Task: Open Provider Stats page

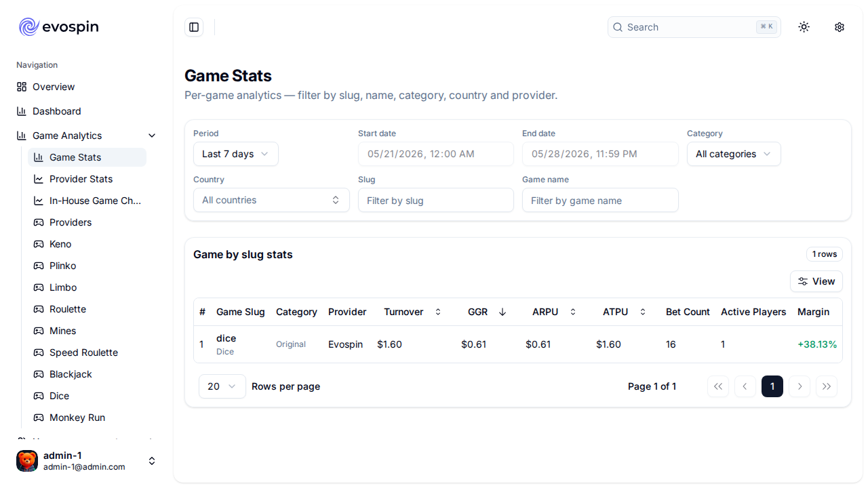Action: point(87,179)
